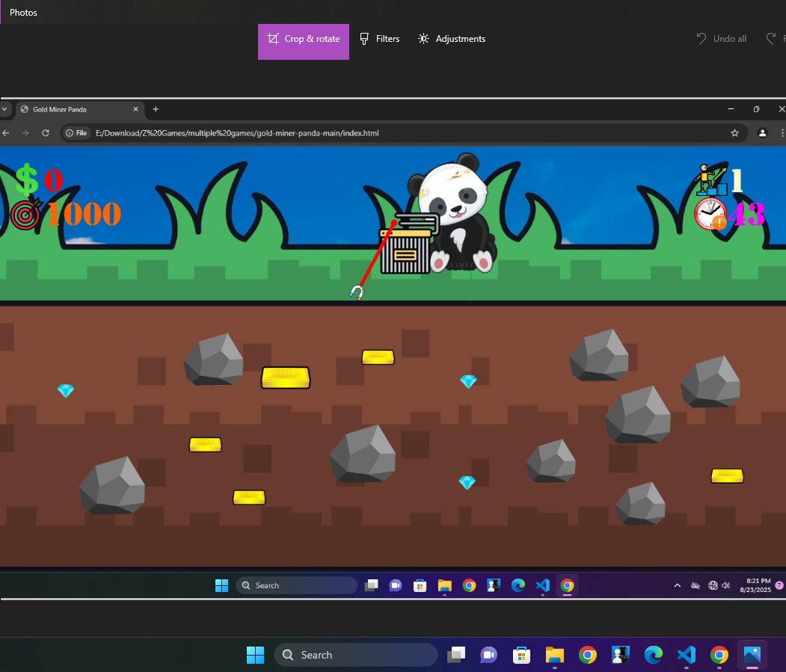Open Visual Studio Code on the bottom taskbar
The height and width of the screenshot is (672, 786).
point(687,655)
